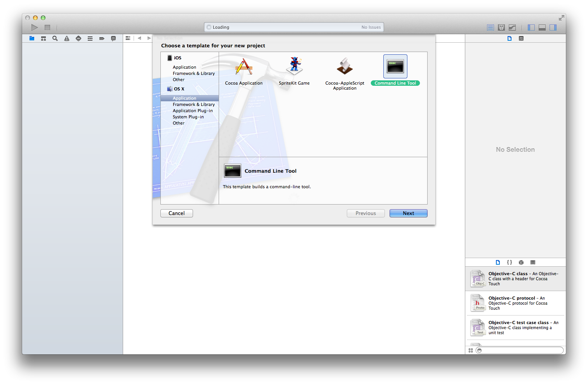
Task: Open the Find navigator magnifier icon
Action: (55, 38)
